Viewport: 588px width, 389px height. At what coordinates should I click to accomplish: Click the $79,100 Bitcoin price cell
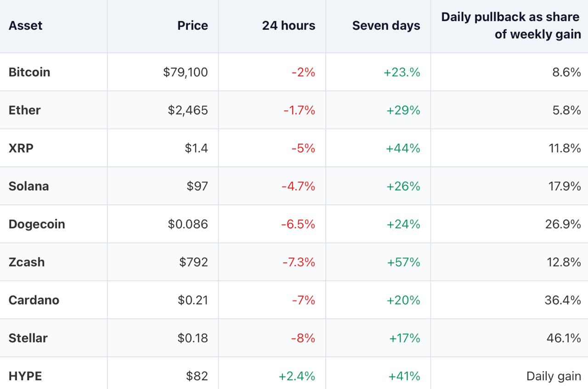(x=186, y=72)
